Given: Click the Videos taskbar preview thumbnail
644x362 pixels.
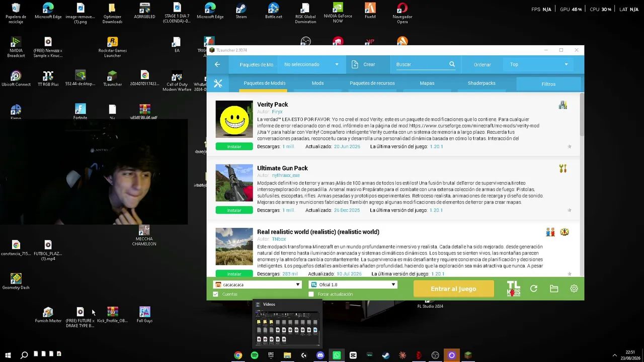Looking at the screenshot, I should click(287, 323).
